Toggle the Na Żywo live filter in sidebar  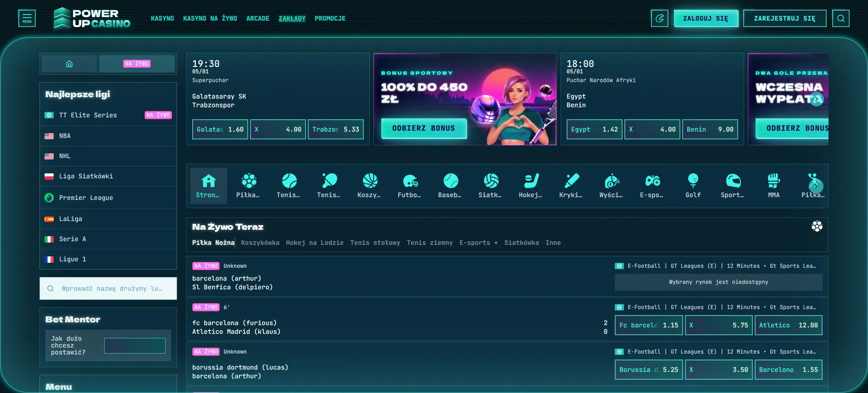point(137,64)
